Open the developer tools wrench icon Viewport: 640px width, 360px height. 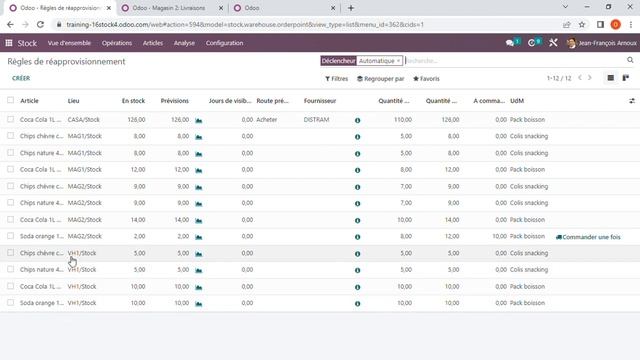coord(553,43)
